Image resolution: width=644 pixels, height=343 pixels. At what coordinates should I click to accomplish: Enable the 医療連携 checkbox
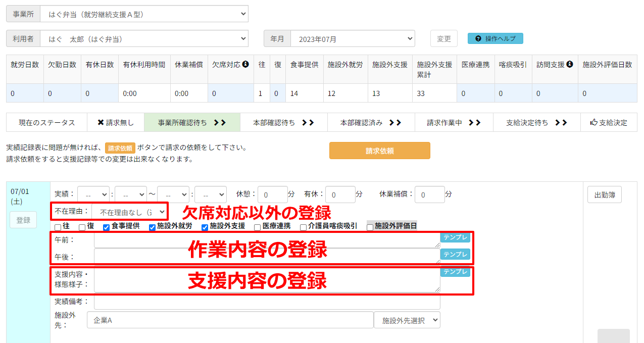point(258,227)
